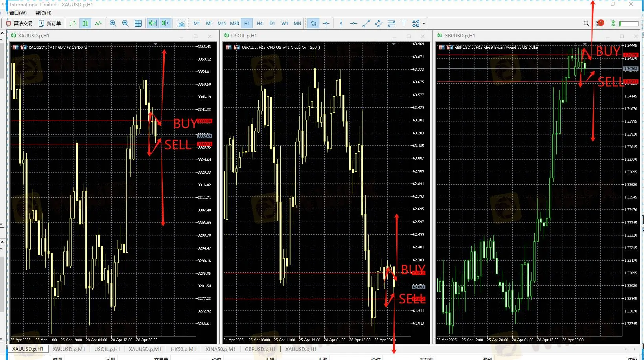Toggle the algo trading (算法交易) button
This screenshot has height=360, width=644.
pyautogui.click(x=19, y=24)
